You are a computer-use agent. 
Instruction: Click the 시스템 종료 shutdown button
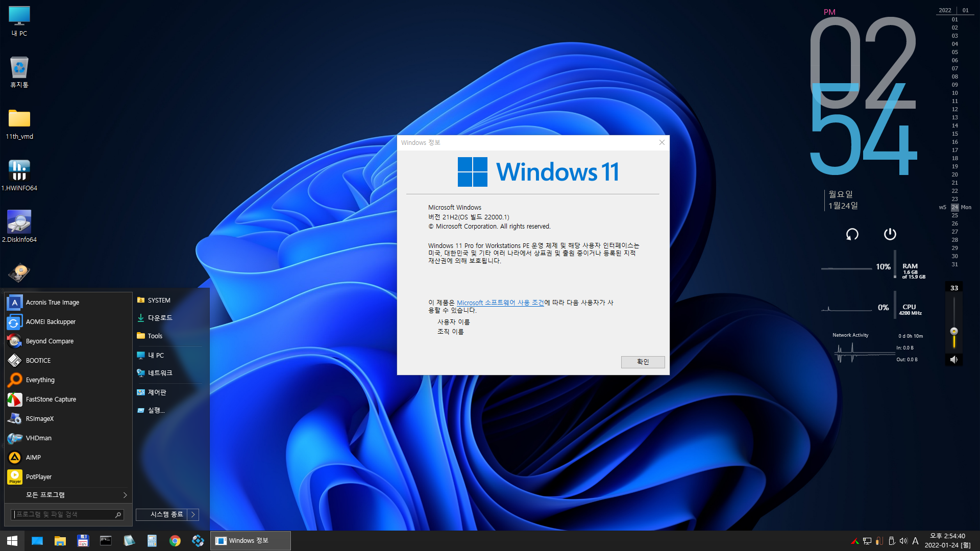tap(161, 514)
